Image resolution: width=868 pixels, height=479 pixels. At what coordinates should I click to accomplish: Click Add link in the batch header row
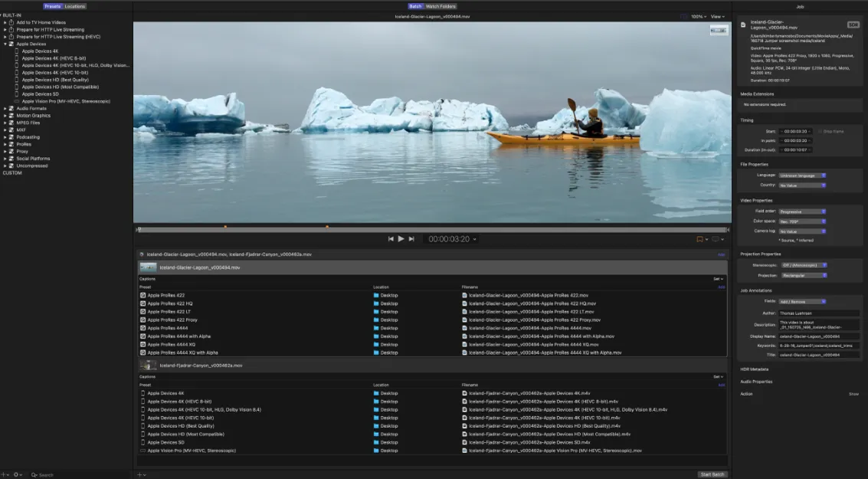pos(722,254)
